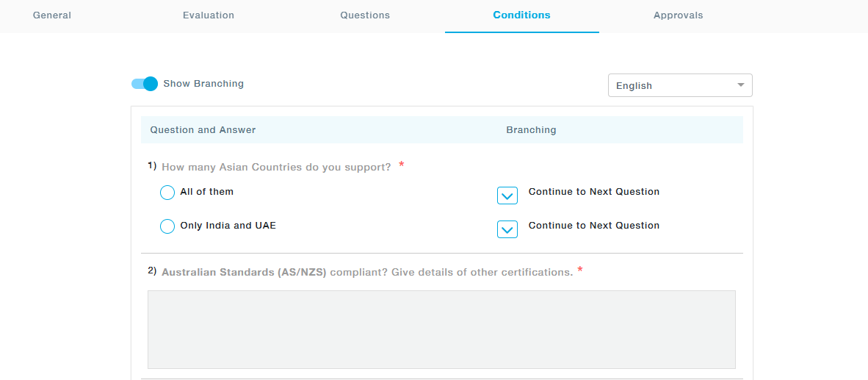Click the "Australian Standards (AS/NZS)" question text
This screenshot has height=380, width=868.
click(x=244, y=272)
